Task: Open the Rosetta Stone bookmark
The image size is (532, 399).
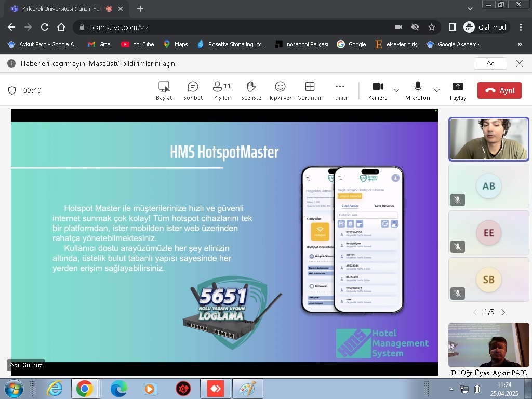Action: [231, 44]
